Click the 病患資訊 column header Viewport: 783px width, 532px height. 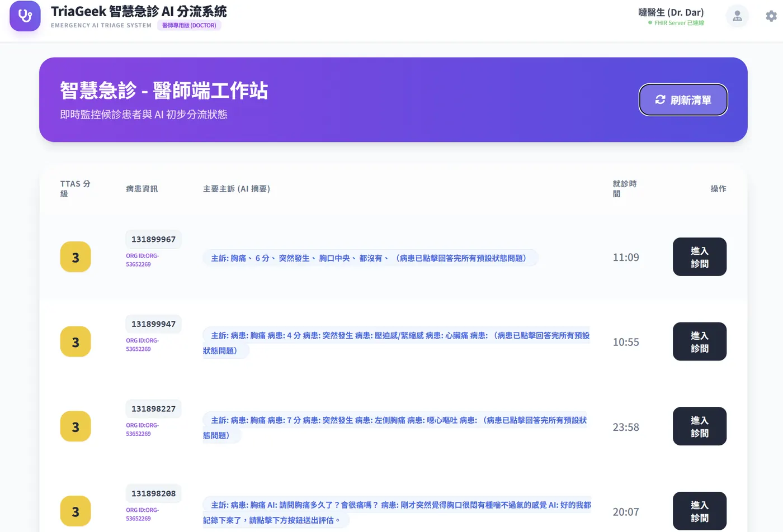point(142,189)
